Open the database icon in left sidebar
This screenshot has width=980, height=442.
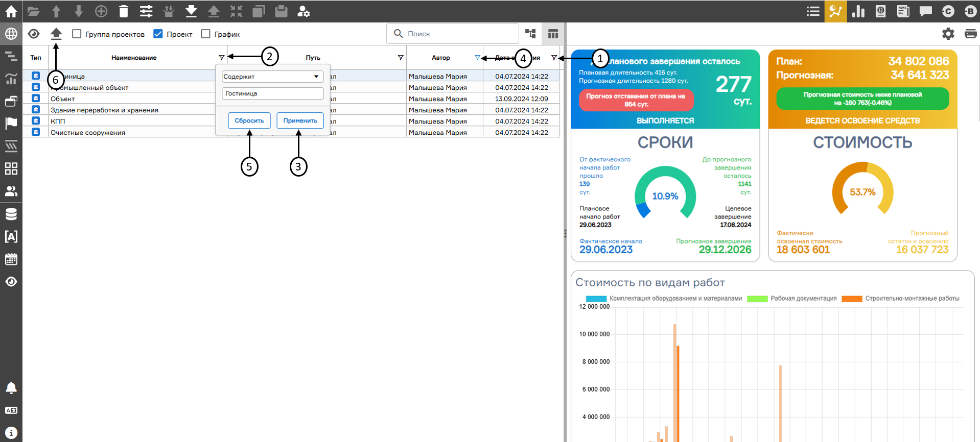pos(11,214)
